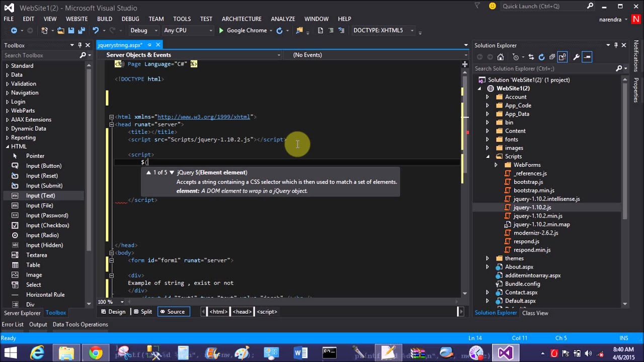644x362 pixels.
Task: Open Properties via the wrench icon
Action: coord(576,57)
